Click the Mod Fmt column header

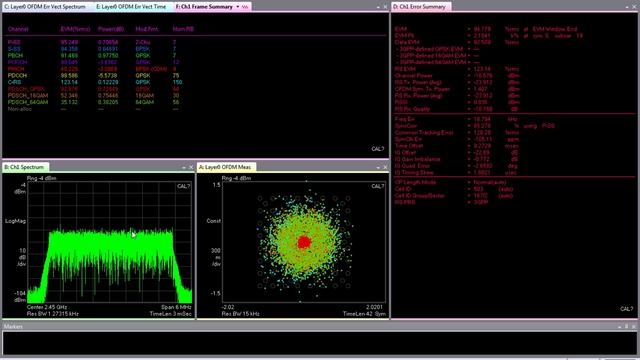pos(147,29)
